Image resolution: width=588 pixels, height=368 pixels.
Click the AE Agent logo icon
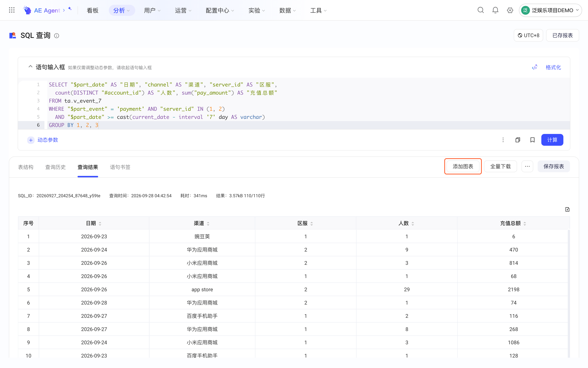point(27,10)
